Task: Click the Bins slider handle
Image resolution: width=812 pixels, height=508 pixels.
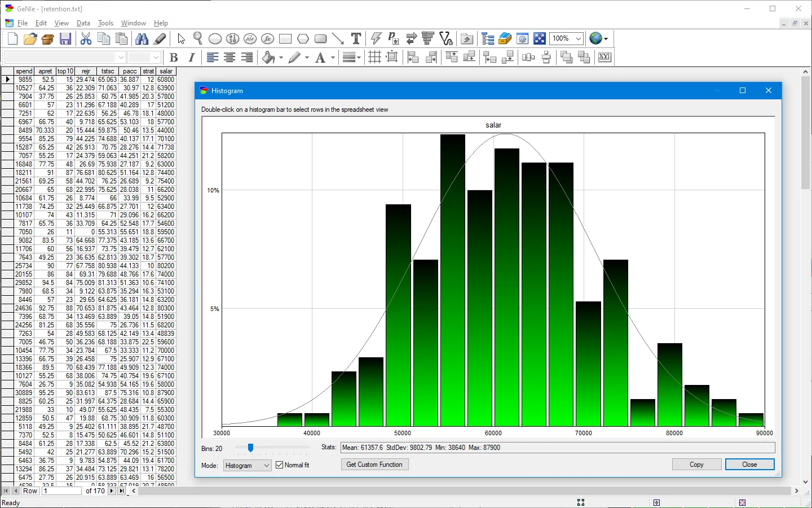Action: 250,448
